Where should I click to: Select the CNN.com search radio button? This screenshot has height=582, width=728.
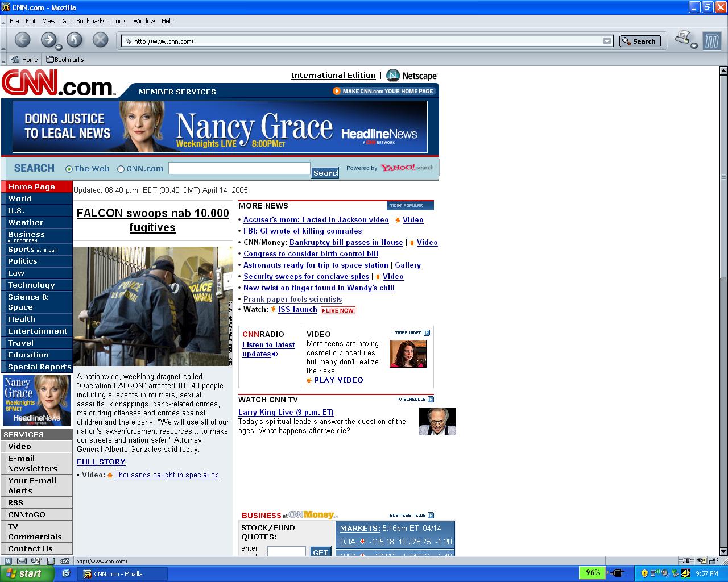[x=121, y=169]
